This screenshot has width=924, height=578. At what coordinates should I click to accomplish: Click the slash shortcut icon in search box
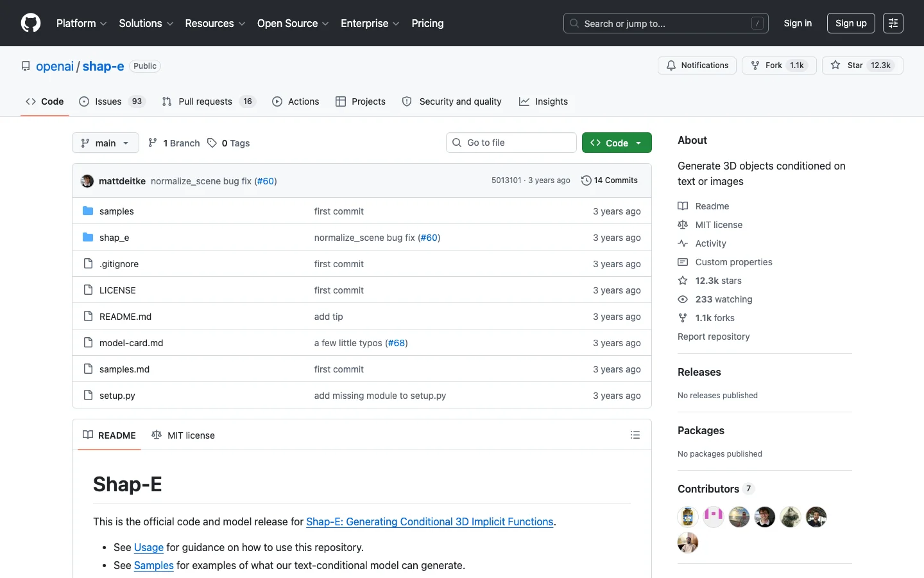pos(757,23)
